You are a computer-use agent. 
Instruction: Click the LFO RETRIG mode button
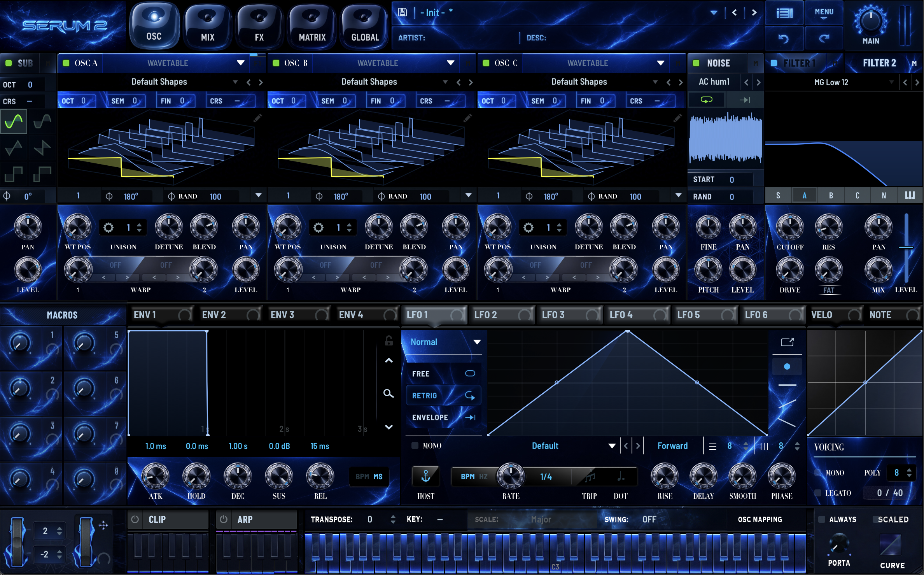click(x=443, y=396)
